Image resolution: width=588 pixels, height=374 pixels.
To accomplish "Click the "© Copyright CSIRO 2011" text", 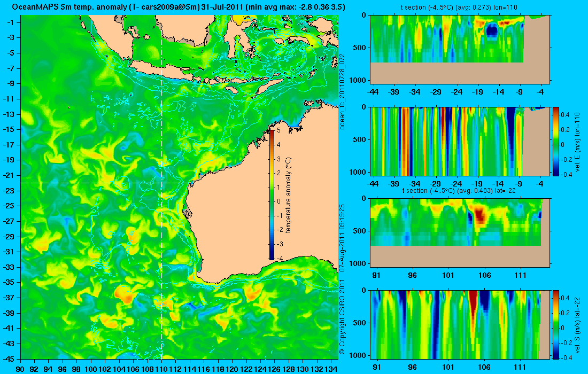I will 342,317.
